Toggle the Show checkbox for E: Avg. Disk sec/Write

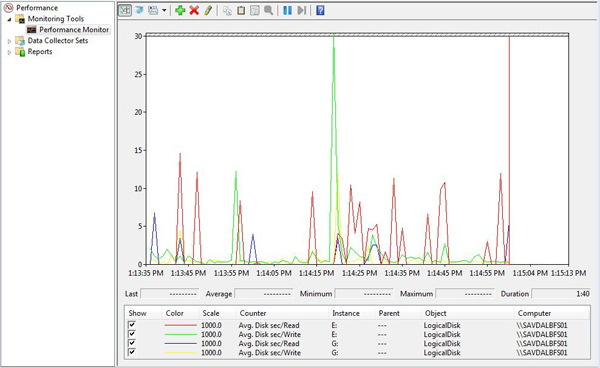click(132, 334)
